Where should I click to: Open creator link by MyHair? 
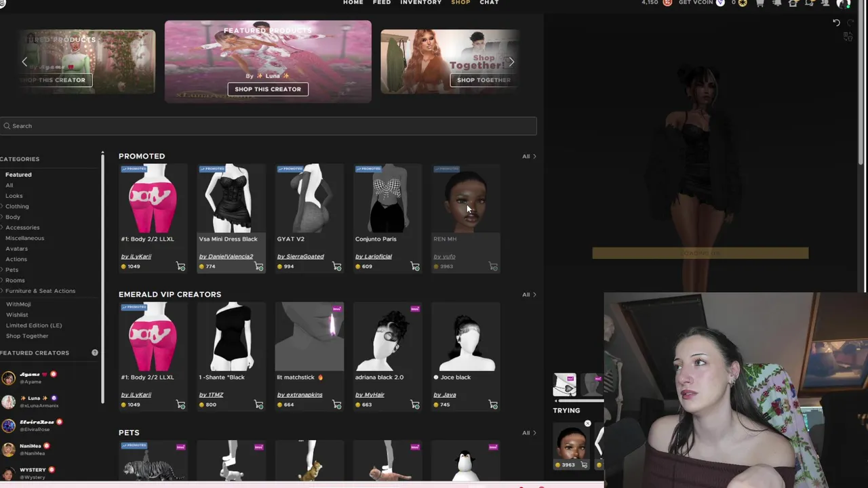(x=370, y=394)
